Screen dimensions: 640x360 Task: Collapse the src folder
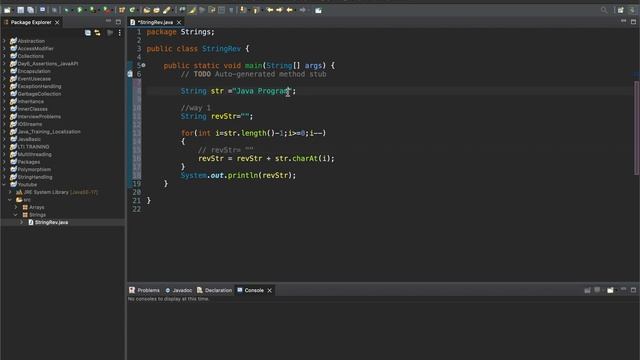point(10,200)
